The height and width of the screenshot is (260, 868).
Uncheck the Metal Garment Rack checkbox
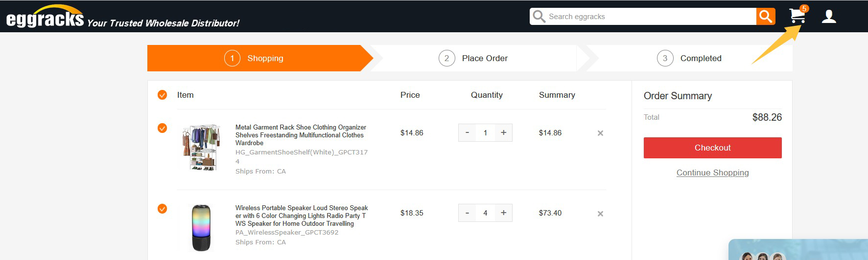click(x=162, y=128)
